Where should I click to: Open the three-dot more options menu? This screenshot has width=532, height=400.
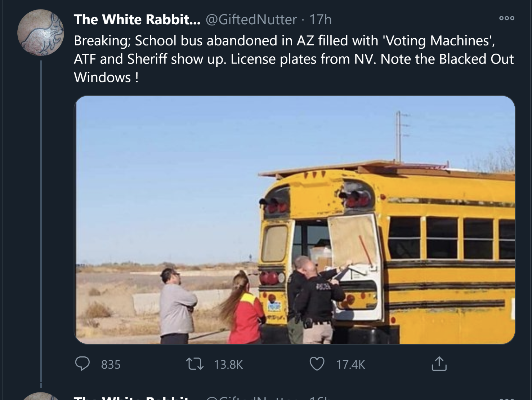pos(506,18)
